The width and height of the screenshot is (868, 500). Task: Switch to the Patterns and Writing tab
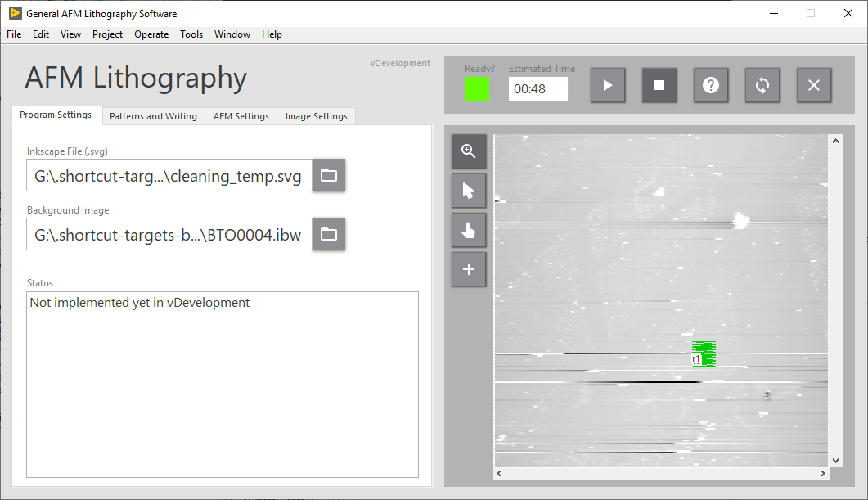click(x=153, y=116)
